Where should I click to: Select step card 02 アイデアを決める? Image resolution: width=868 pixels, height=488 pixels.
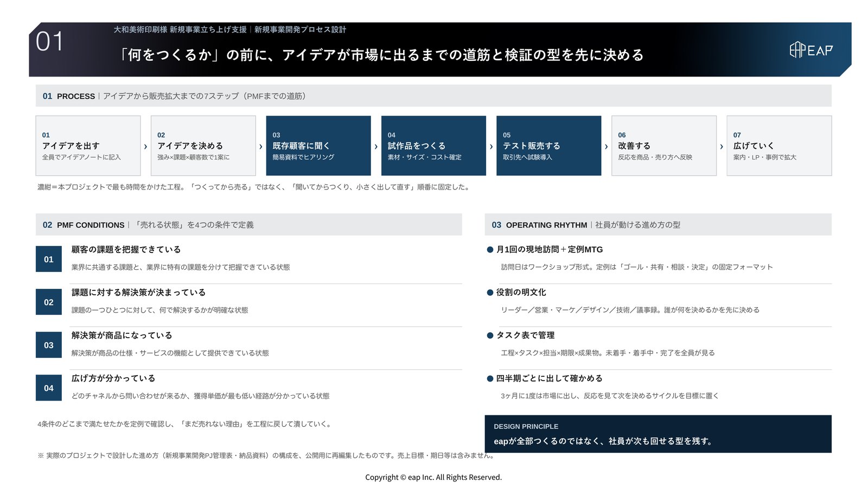click(203, 145)
